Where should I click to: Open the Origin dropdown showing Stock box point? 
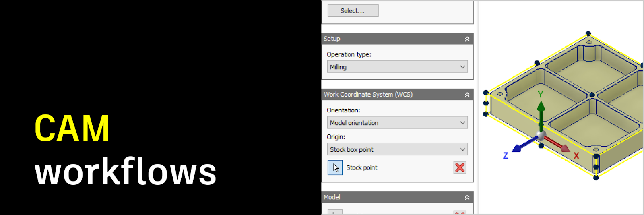coord(397,149)
